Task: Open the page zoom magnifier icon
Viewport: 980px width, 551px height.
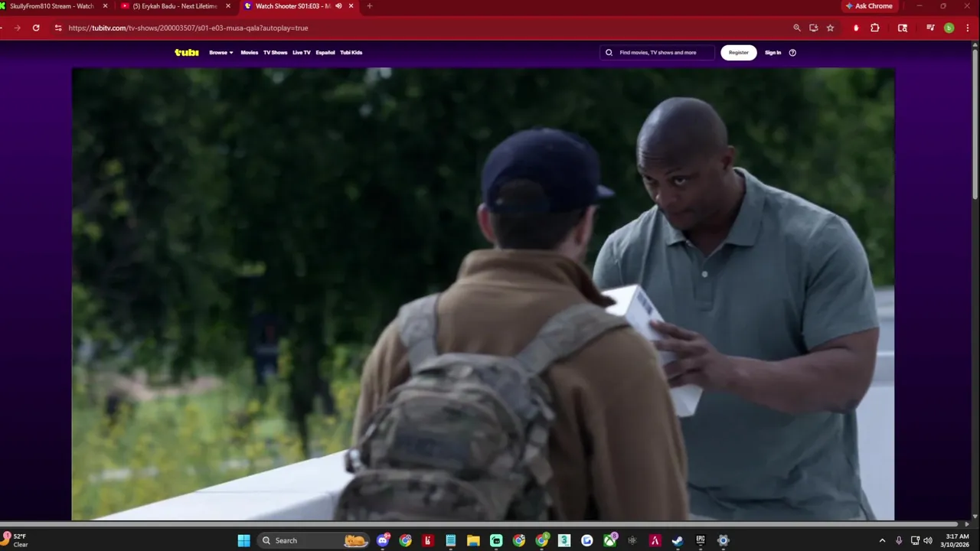Action: click(797, 28)
